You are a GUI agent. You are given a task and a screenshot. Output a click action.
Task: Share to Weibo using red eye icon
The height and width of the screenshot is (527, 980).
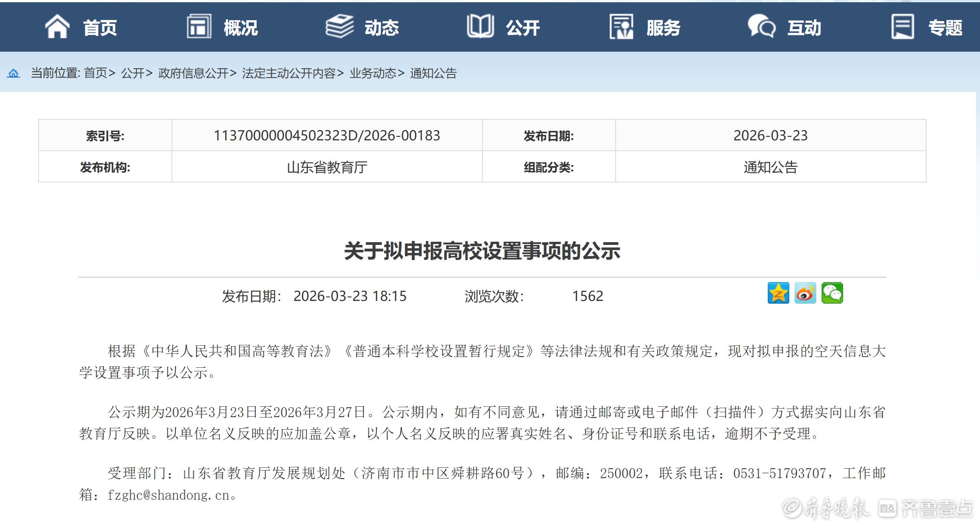[805, 293]
